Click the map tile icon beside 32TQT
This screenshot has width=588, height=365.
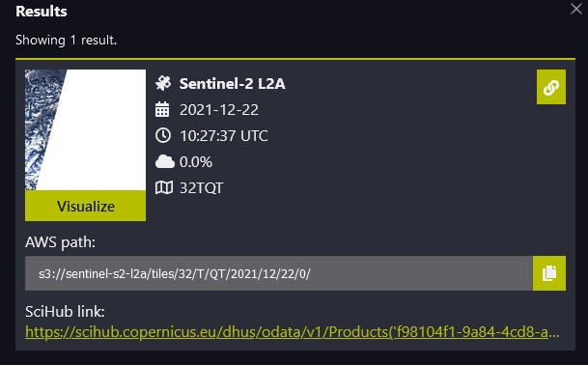[164, 187]
